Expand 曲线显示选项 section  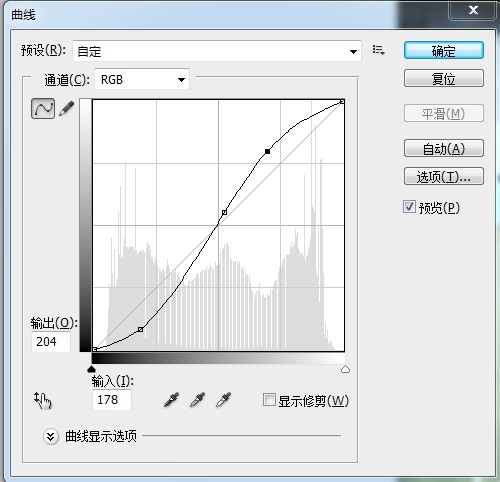click(x=51, y=436)
